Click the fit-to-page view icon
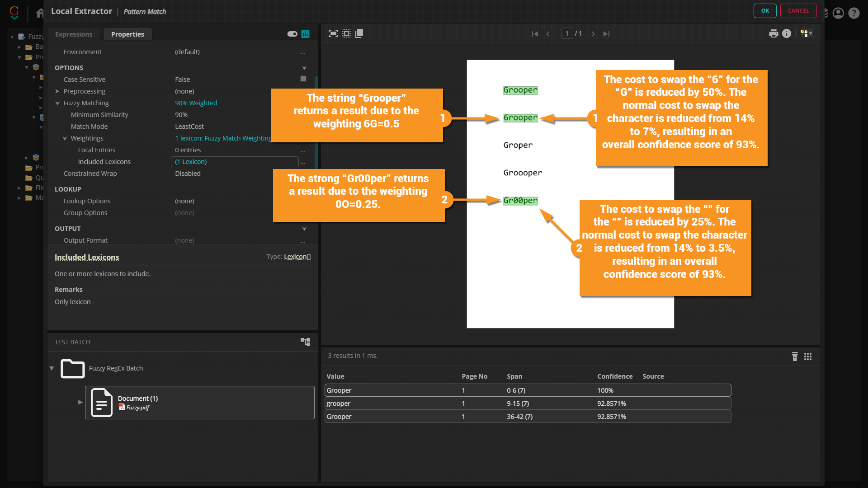This screenshot has height=488, width=868. (333, 33)
